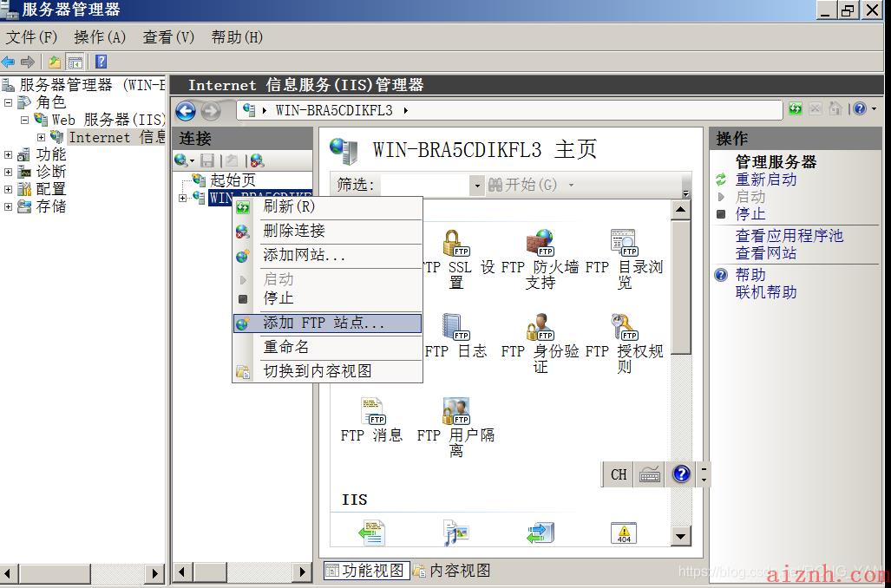Expand the Internet 信息服务 tree node

pos(41,138)
